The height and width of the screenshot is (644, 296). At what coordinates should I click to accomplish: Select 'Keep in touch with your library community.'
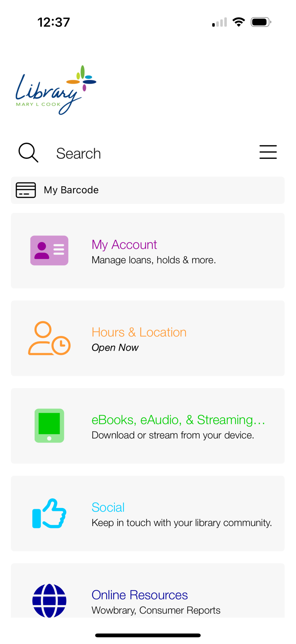coord(182,523)
